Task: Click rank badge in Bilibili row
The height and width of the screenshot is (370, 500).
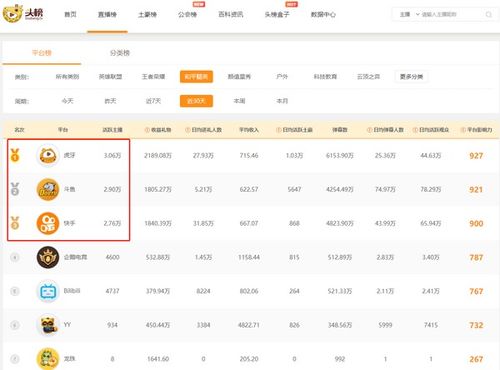Action: [15, 291]
